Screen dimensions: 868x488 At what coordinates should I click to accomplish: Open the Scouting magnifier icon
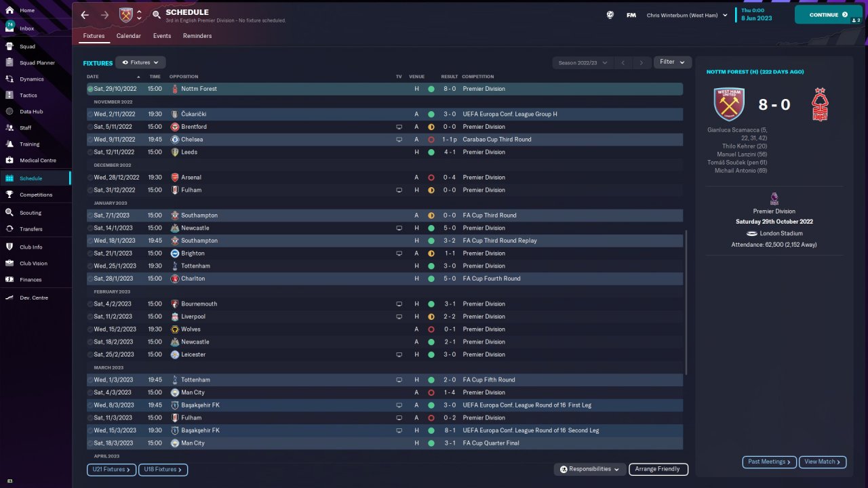coord(9,213)
